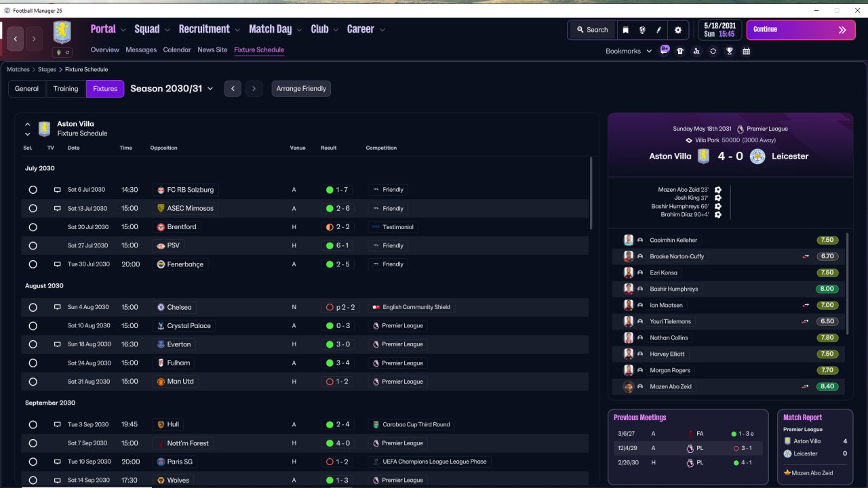
Task: Click the Search button
Action: [x=592, y=30]
